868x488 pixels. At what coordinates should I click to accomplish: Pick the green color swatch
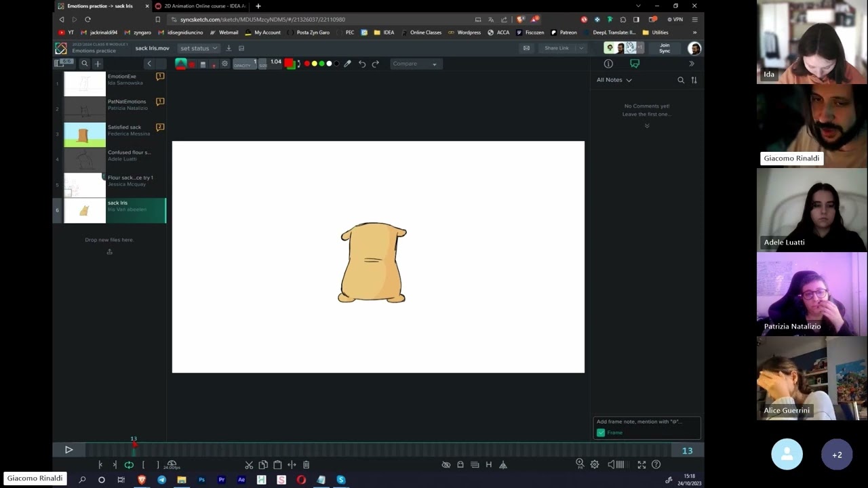point(321,64)
